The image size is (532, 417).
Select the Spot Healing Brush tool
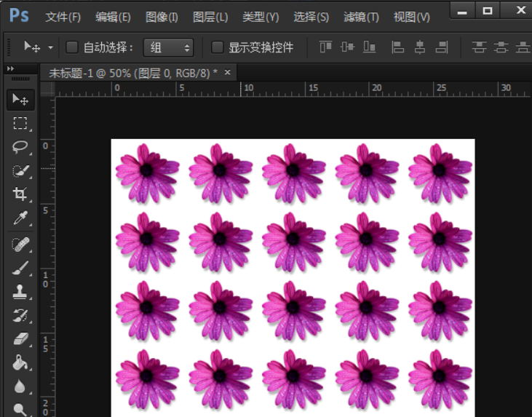click(x=20, y=245)
